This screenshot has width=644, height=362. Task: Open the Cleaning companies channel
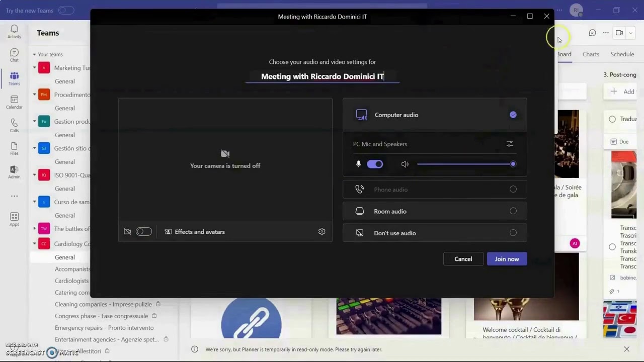[103, 304]
